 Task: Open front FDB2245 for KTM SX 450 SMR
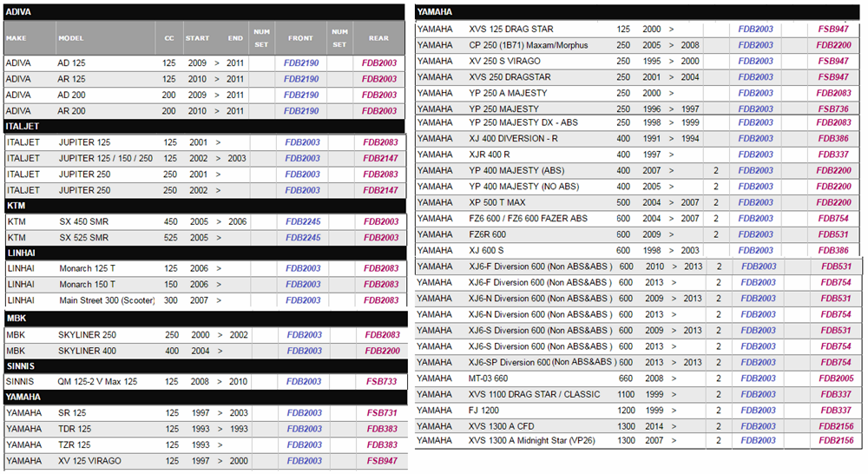303,221
